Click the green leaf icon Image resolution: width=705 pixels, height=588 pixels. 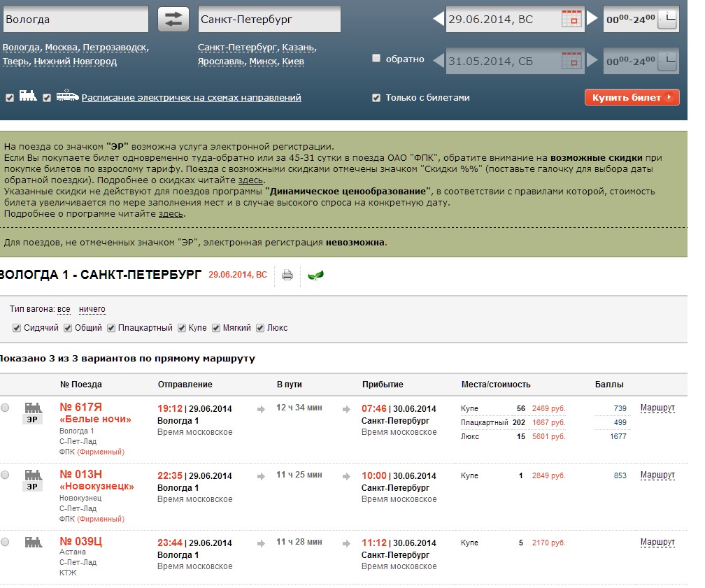(316, 275)
